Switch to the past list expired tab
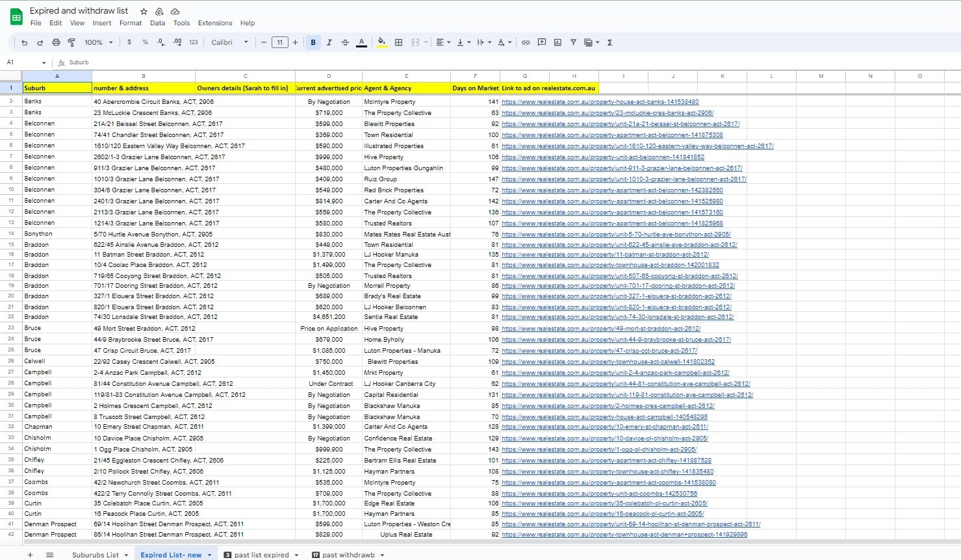Image resolution: width=961 pixels, height=560 pixels. pyautogui.click(x=261, y=555)
